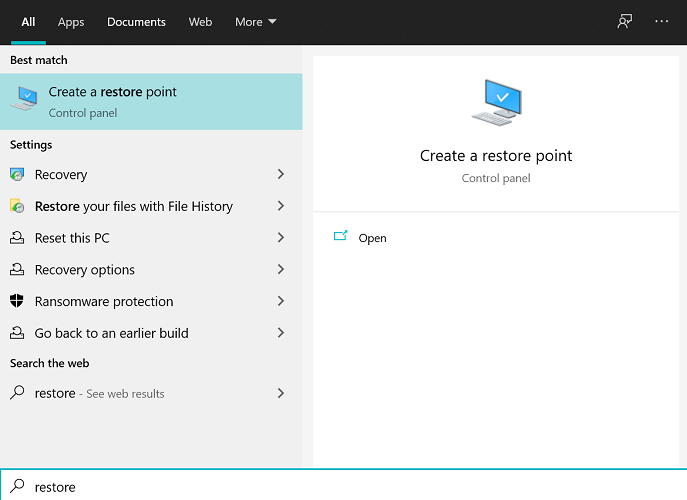
Task: Select the Create a restore point best match
Action: pos(150,101)
